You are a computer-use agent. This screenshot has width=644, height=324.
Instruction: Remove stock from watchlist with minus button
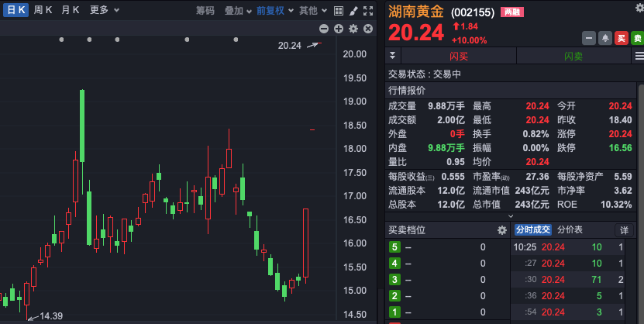589,38
